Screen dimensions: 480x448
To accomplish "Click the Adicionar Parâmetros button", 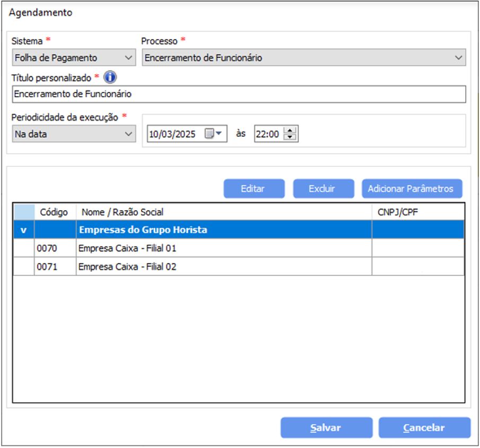I will [x=412, y=189].
